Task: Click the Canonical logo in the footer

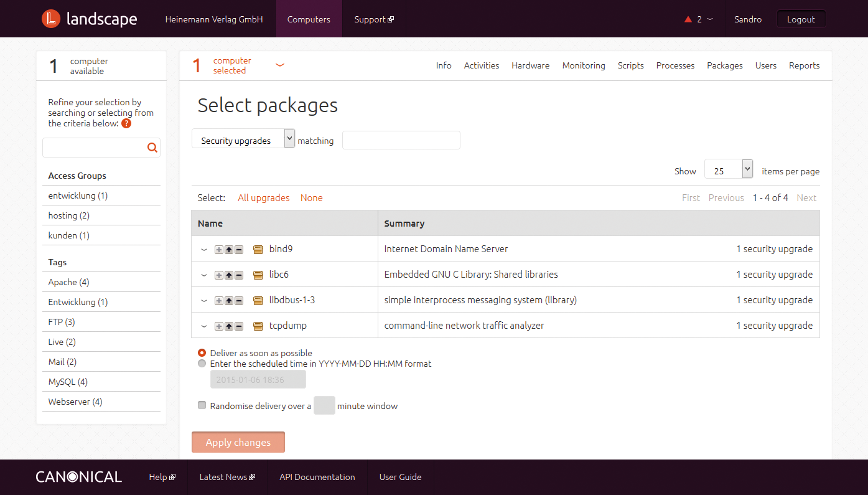Action: [x=78, y=477]
